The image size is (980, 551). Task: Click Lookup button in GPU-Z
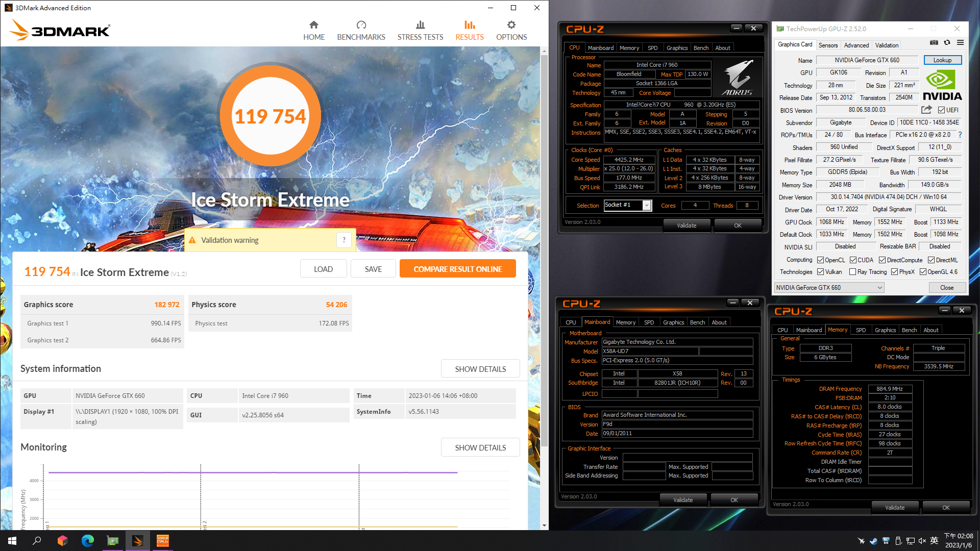tap(942, 60)
